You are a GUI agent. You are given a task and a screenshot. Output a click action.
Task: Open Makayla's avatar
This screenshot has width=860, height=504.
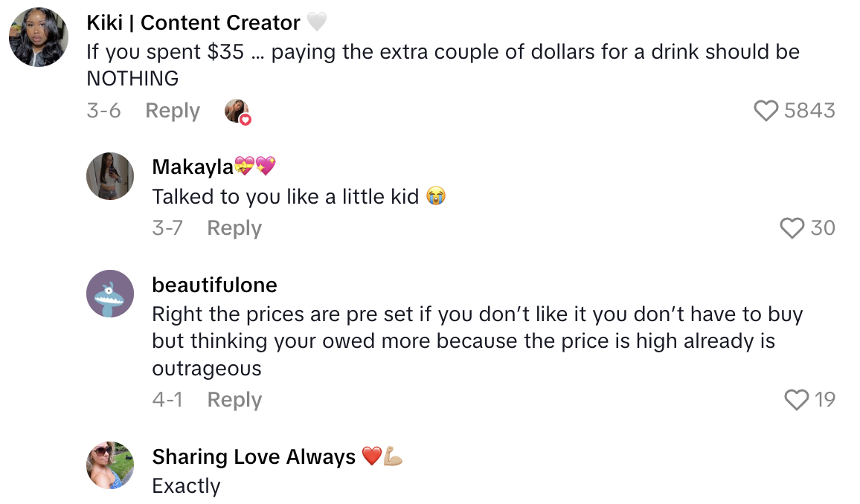110,176
